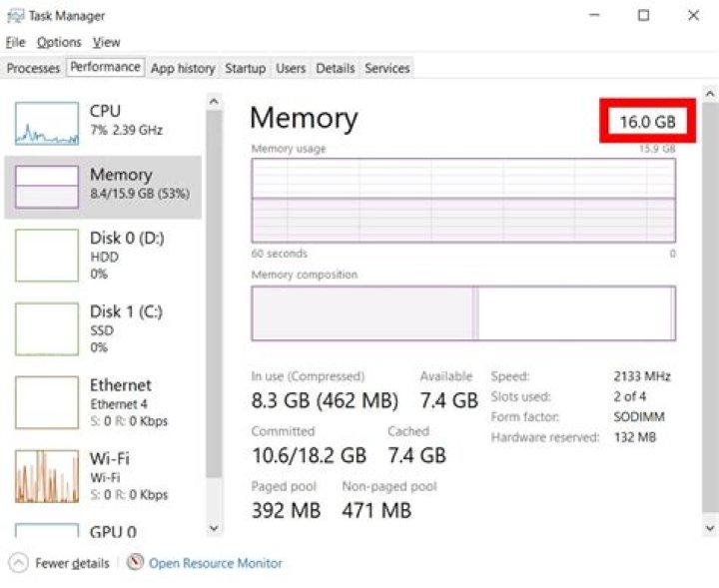Click the Resource Monitor icon
The width and height of the screenshot is (719, 588).
coord(135,563)
